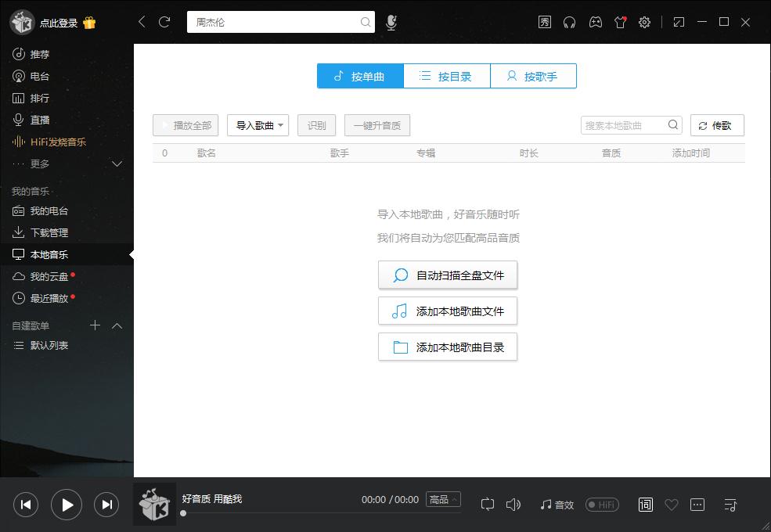Open the 默认列表 playlist
771x532 pixels.
pyautogui.click(x=67, y=345)
